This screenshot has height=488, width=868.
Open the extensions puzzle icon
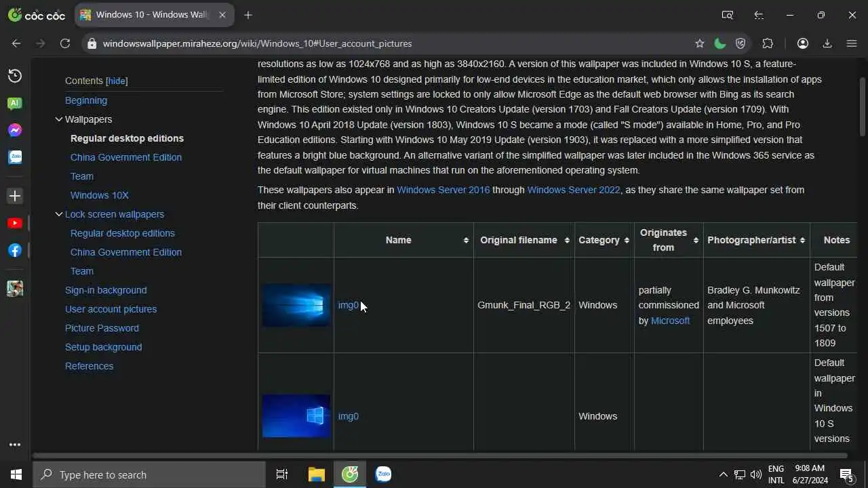(768, 43)
